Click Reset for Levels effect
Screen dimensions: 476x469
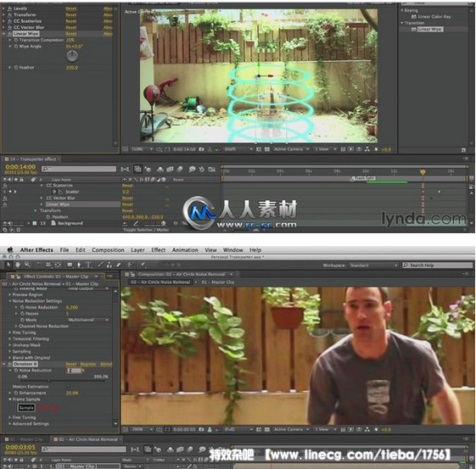click(70, 8)
